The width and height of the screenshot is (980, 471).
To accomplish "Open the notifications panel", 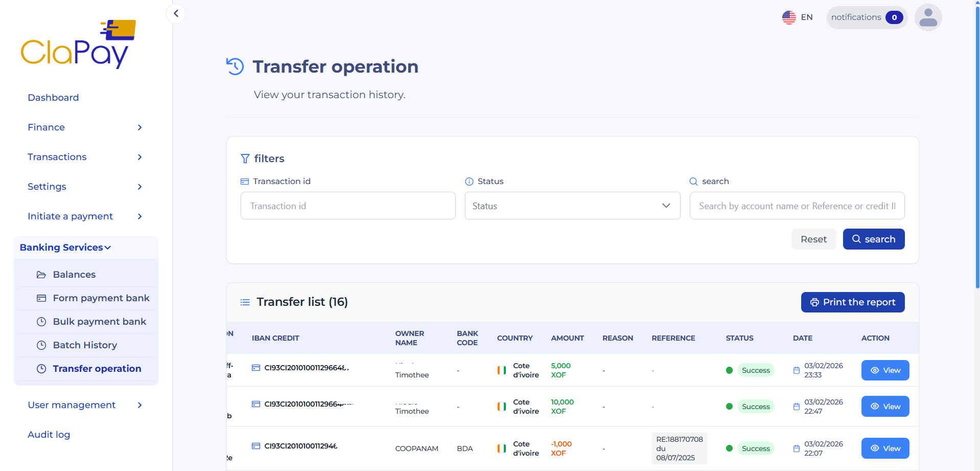I will pos(866,17).
